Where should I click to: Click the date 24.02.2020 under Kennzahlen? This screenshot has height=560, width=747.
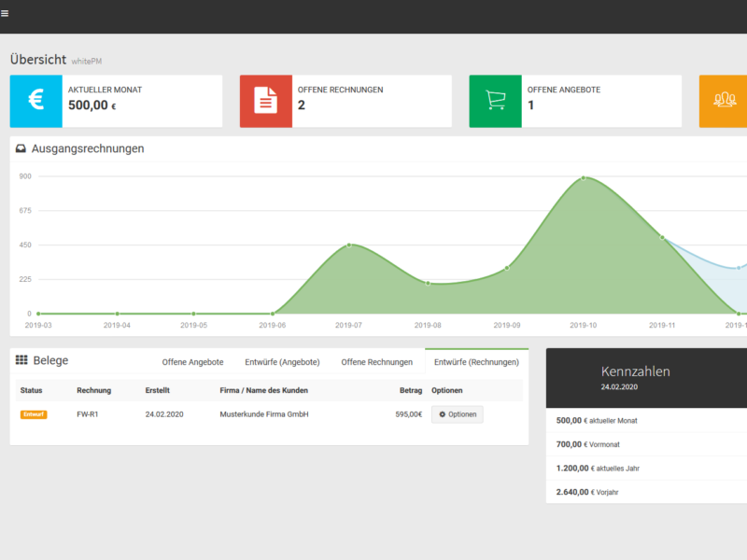click(x=619, y=387)
